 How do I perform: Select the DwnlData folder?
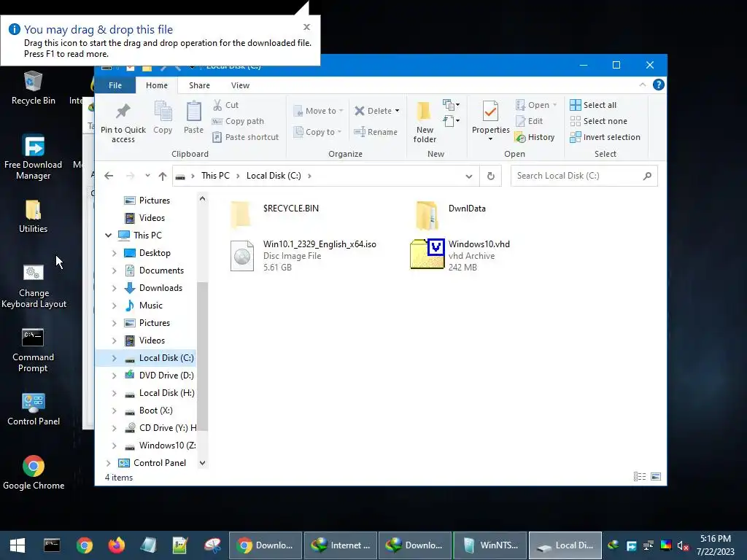pos(450,214)
